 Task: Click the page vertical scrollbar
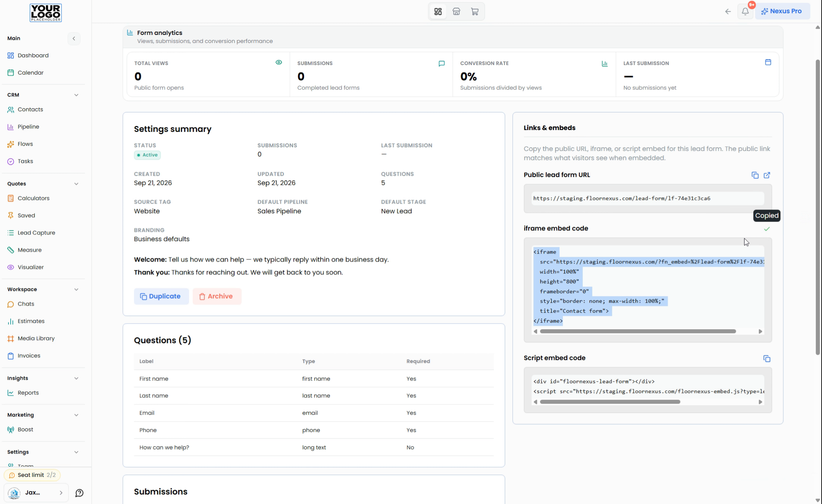pos(818,207)
